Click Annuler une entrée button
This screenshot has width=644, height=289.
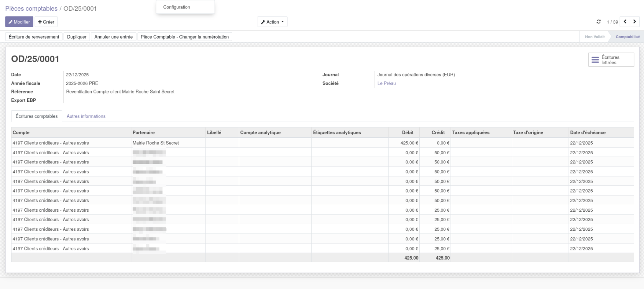(113, 37)
